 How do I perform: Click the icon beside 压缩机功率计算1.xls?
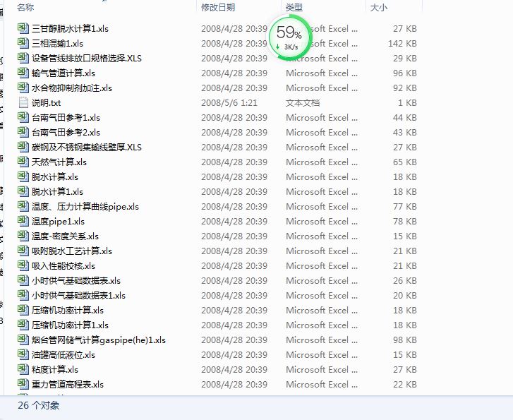tap(23, 325)
